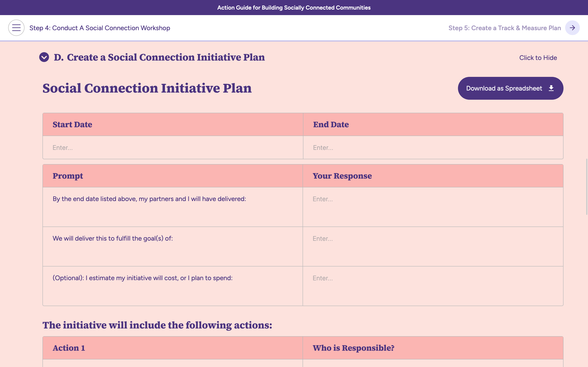This screenshot has height=367, width=588.
Task: Click the Prompt column header
Action: click(68, 176)
